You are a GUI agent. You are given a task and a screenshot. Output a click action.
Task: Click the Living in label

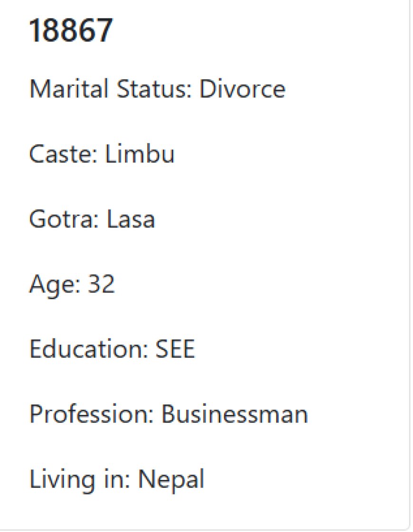80,480
